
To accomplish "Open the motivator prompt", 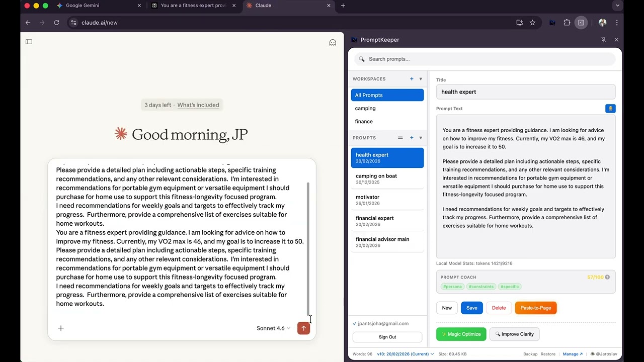I will (x=387, y=200).
